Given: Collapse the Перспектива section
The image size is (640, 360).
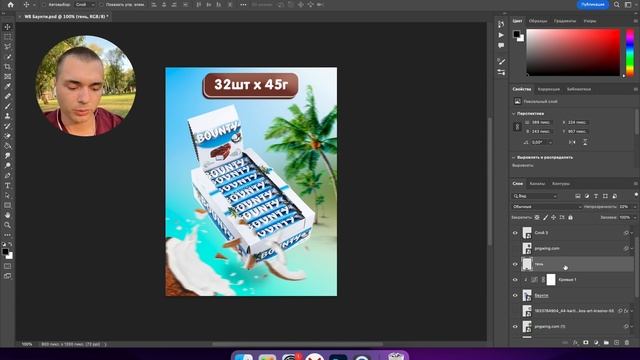Looking at the screenshot, I should coord(513,113).
